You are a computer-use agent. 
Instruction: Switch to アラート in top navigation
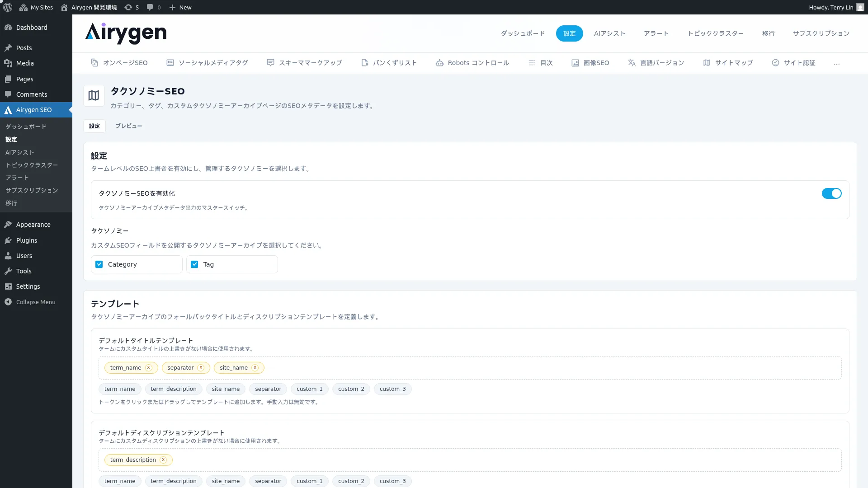656,33
